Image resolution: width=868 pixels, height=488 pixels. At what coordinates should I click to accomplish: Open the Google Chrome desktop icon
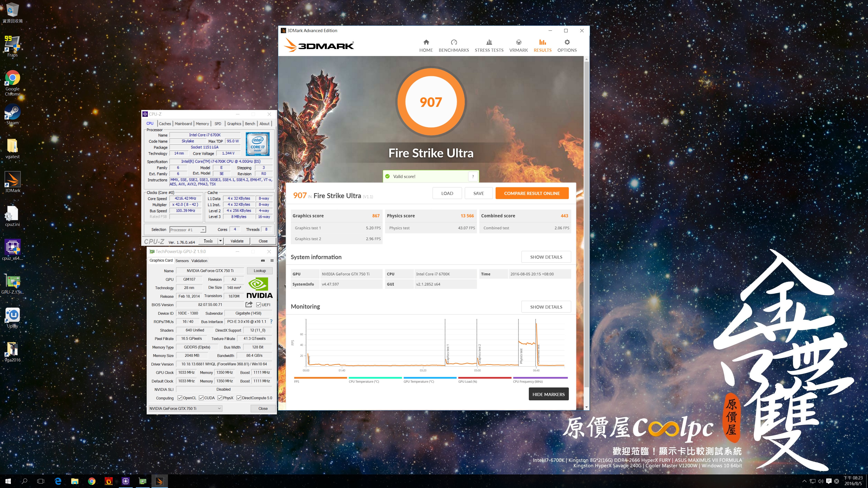coord(12,83)
